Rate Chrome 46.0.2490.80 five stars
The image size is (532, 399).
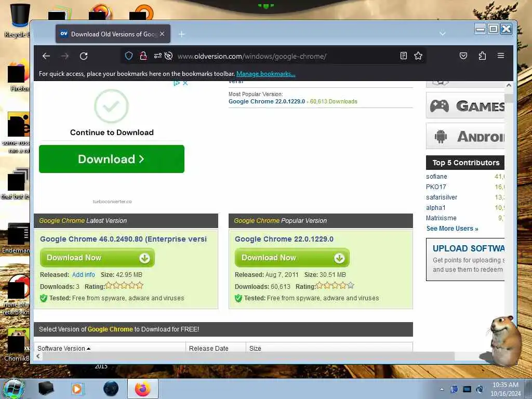coord(139,286)
